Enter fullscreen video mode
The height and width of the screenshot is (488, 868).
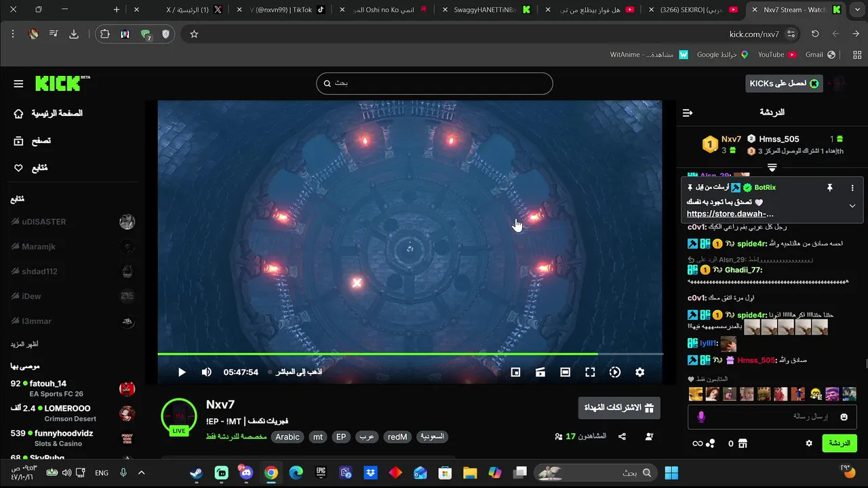590,372
